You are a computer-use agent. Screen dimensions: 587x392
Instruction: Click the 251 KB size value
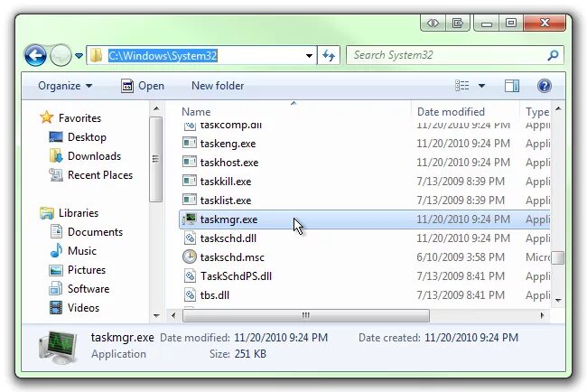pos(250,354)
